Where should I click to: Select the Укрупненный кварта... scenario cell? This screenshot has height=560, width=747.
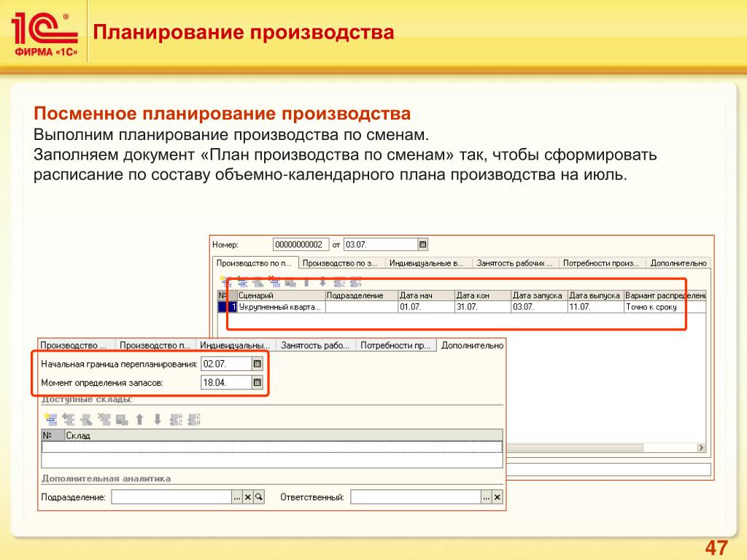(x=281, y=307)
